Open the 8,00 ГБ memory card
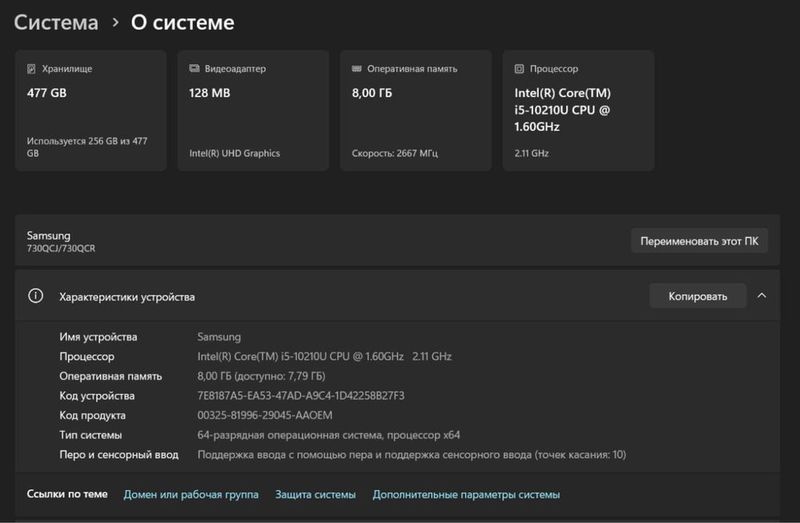800x523 pixels. pyautogui.click(x=416, y=110)
